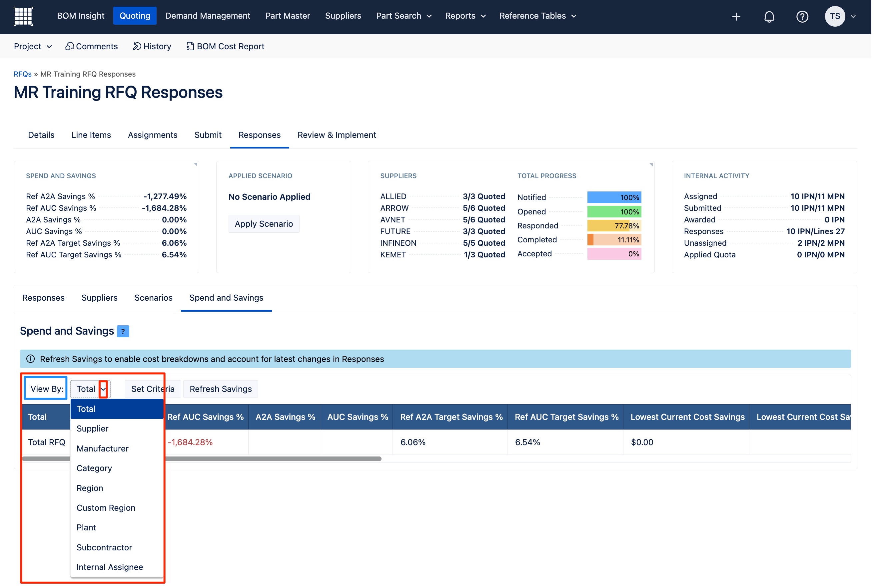The image size is (885, 588).
Task: Collapse the Suppliers progress card corner
Action: 651,164
